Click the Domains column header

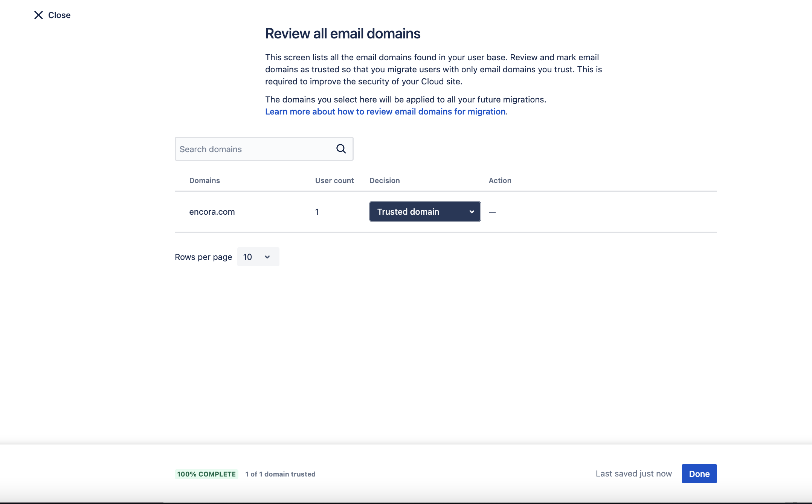[x=205, y=180]
